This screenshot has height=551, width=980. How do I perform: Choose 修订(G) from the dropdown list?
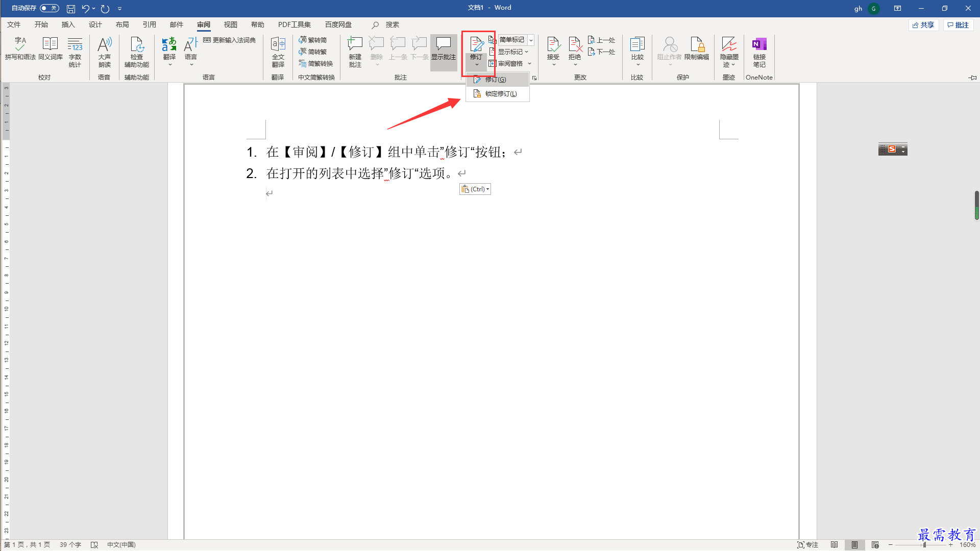[x=498, y=80]
